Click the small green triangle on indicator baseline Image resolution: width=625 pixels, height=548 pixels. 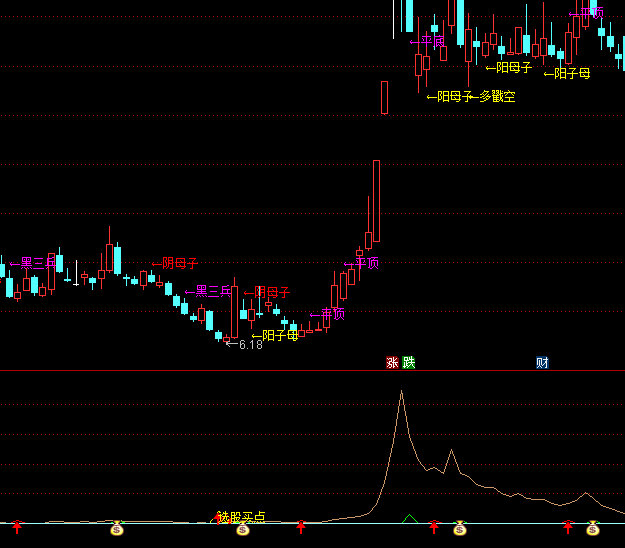coord(408,519)
